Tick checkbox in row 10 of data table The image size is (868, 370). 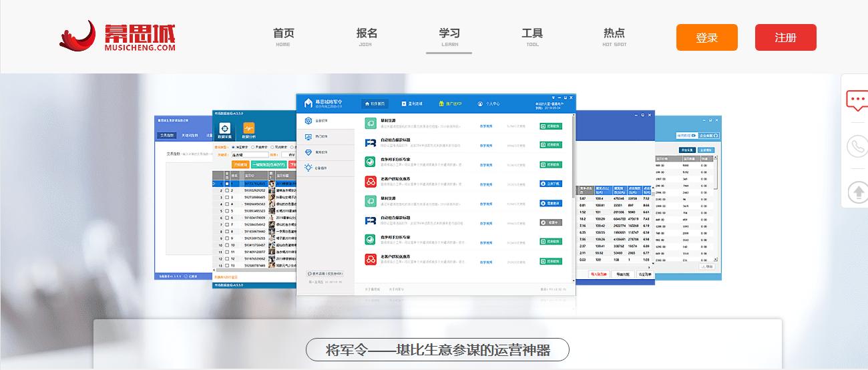[x=227, y=245]
